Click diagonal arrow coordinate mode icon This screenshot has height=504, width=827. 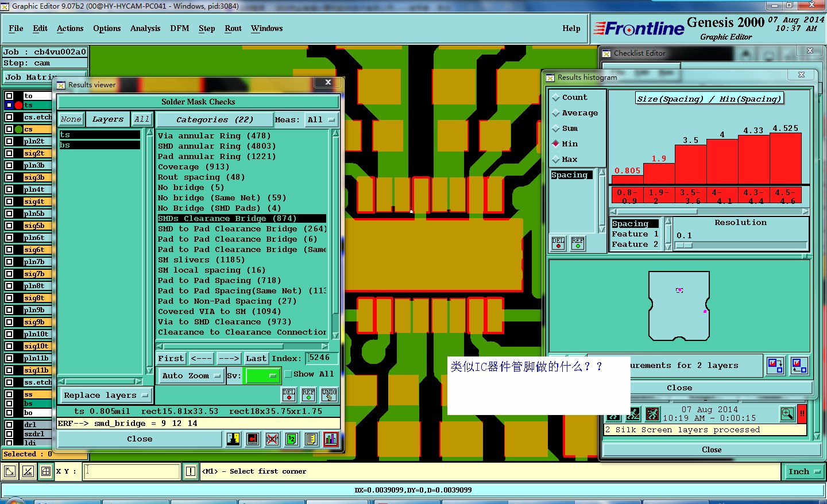coord(10,472)
